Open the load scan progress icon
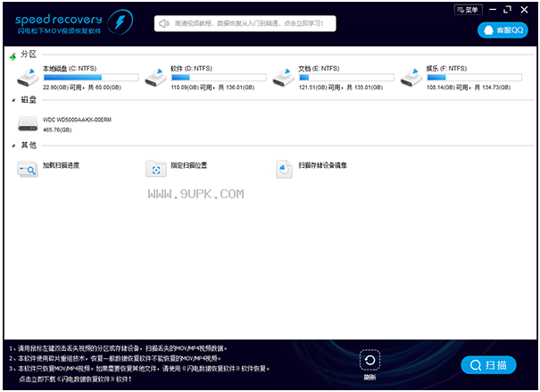Screen dimensions: 540x392 pyautogui.click(x=28, y=169)
